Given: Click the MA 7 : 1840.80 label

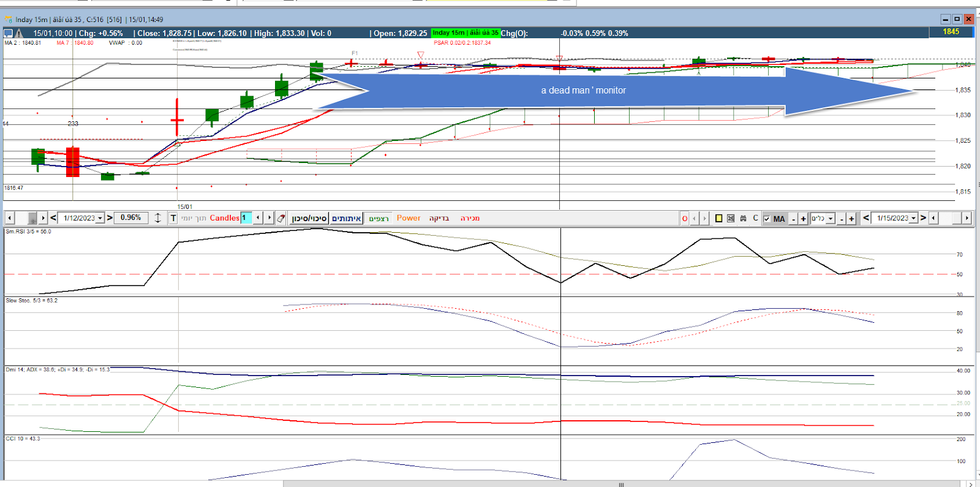Looking at the screenshot, I should click(75, 43).
